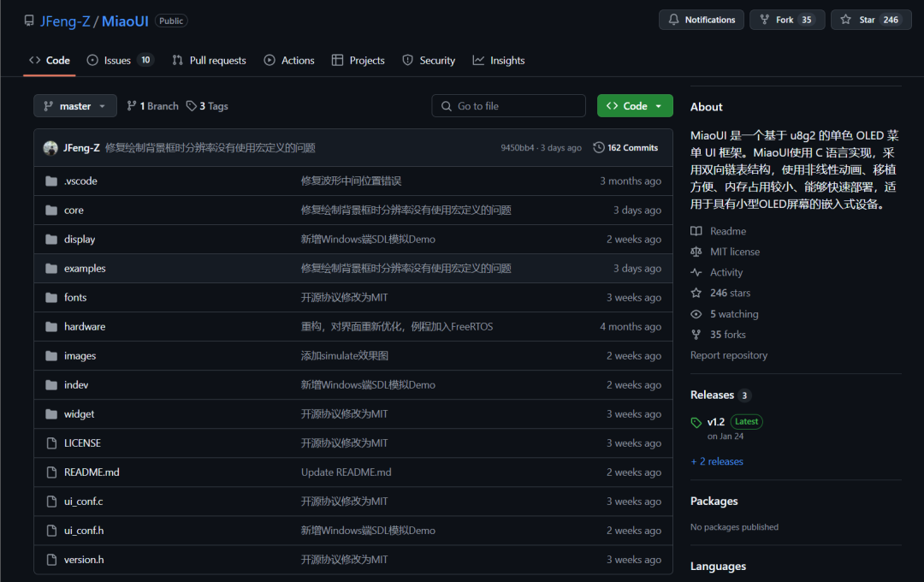The width and height of the screenshot is (924, 582).
Task: Open the MiaoUI repository name link
Action: tap(125, 21)
